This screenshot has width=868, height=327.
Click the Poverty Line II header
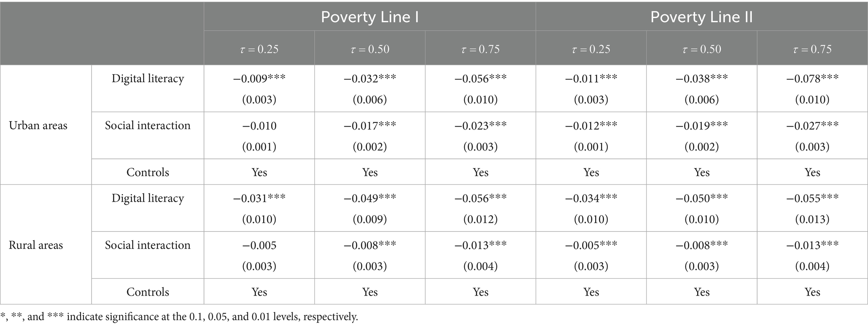pos(701,17)
